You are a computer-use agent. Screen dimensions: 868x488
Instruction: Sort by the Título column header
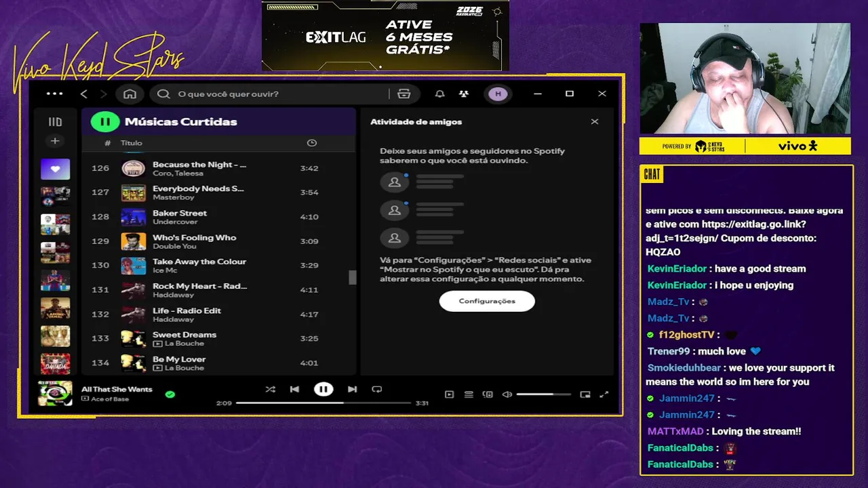(132, 143)
